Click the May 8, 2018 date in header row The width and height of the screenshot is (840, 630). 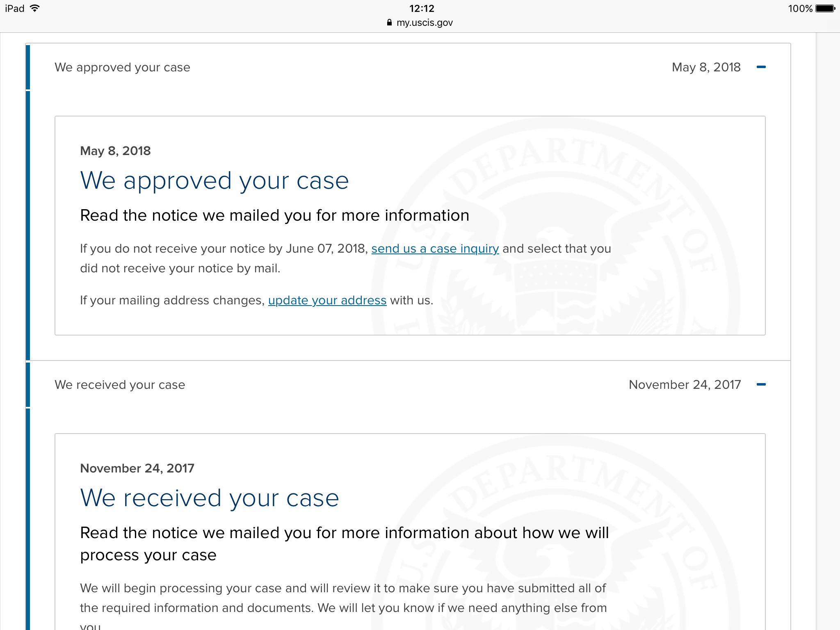coord(706,67)
